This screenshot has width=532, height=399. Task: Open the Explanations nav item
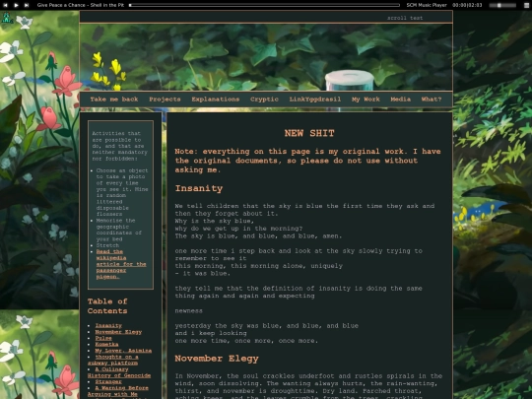216,100
